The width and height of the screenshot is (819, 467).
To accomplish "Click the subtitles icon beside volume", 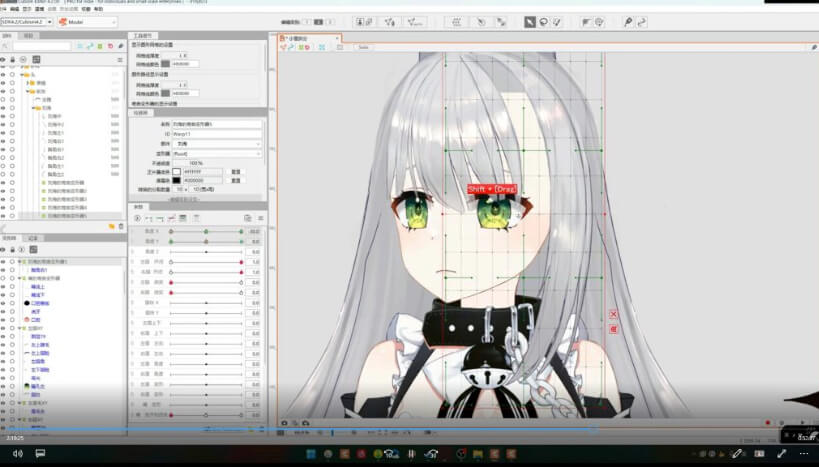I will [x=40, y=453].
